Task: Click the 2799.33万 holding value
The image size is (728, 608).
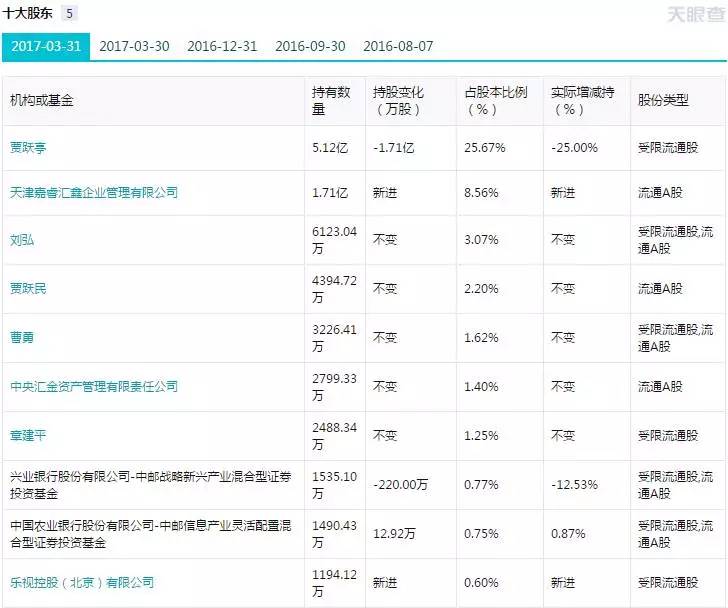Action: 334,387
